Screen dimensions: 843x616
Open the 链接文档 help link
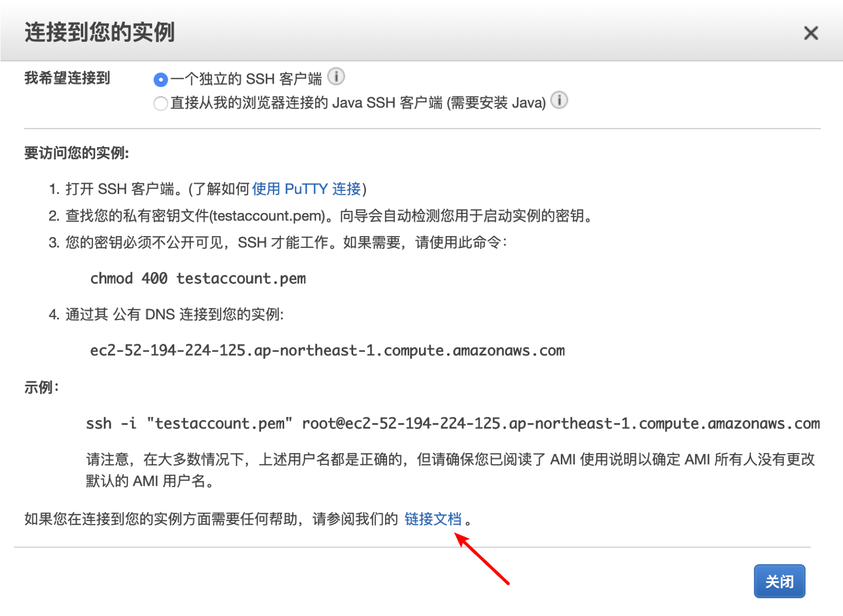pyautogui.click(x=433, y=519)
